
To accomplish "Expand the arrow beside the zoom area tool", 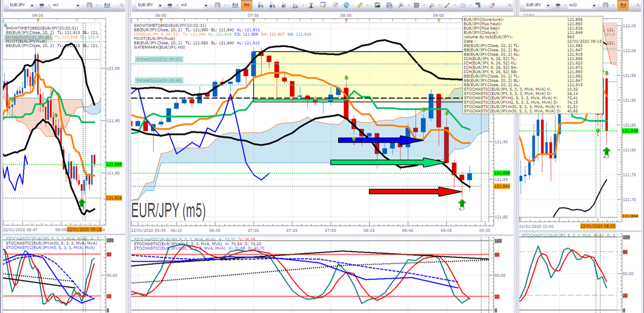I will (303, 5).
